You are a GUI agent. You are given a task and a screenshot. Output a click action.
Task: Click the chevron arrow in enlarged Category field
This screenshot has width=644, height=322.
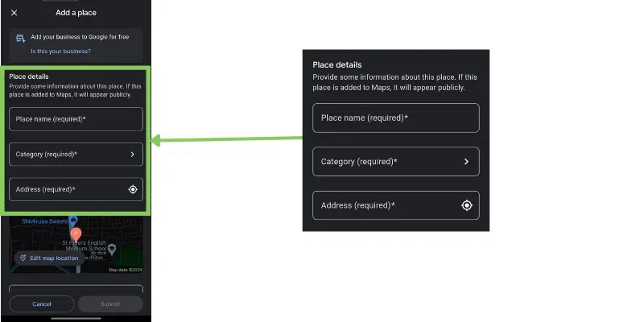tap(466, 162)
